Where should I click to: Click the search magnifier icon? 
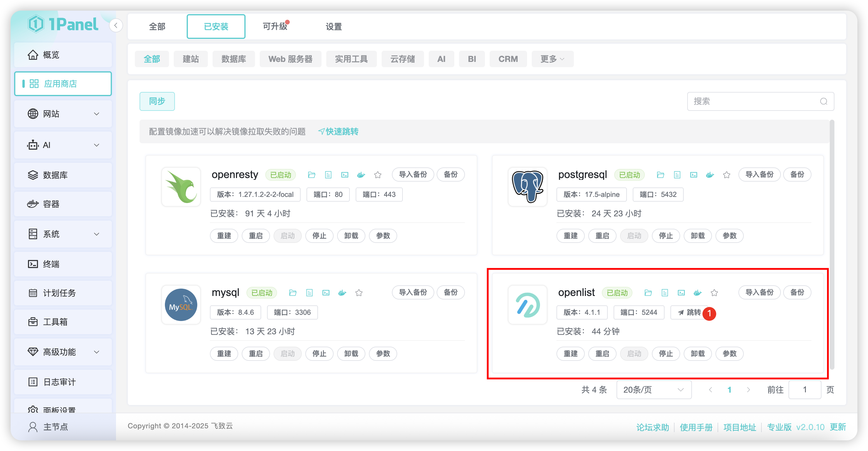824,101
